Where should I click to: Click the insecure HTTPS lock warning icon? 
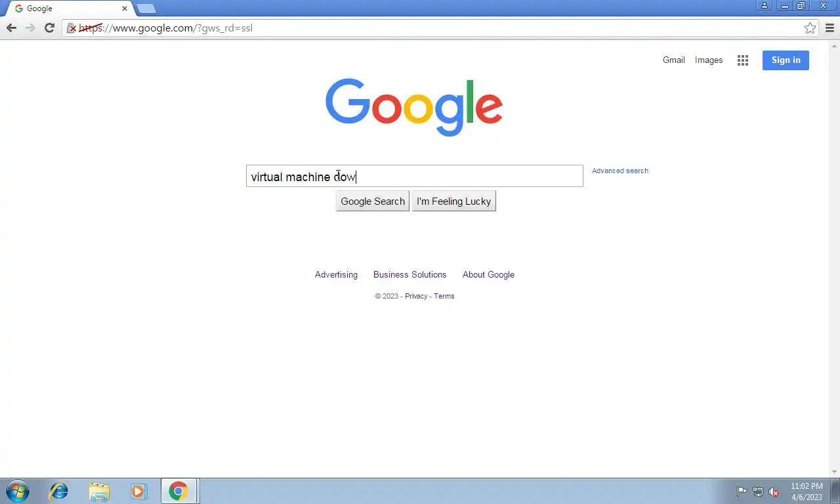[x=72, y=28]
